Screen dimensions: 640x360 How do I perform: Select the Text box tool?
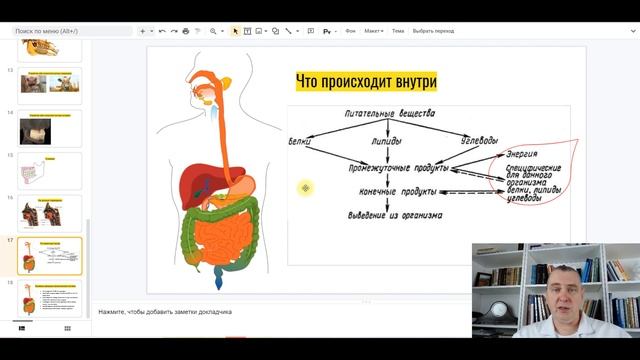pyautogui.click(x=247, y=31)
